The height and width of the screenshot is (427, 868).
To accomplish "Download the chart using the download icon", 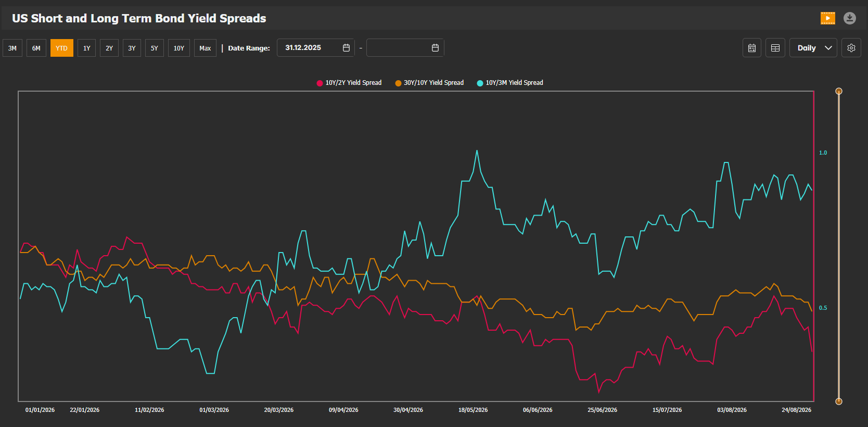I will 850,18.
